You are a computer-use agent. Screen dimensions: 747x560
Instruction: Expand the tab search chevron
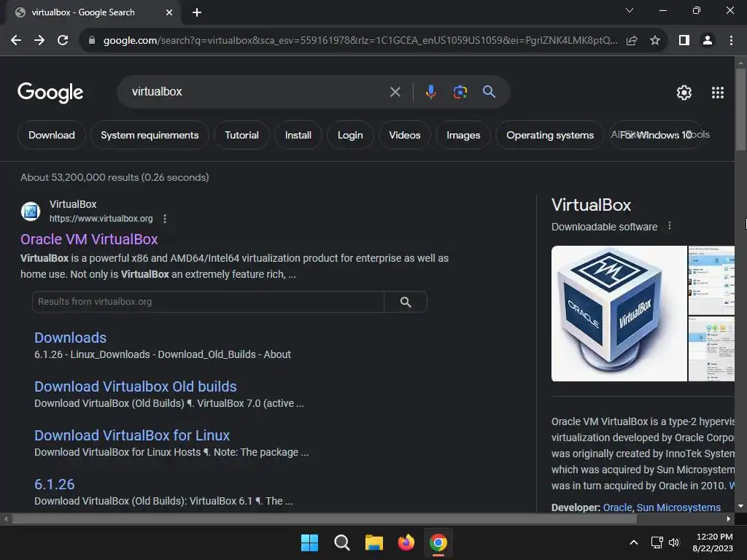click(630, 10)
